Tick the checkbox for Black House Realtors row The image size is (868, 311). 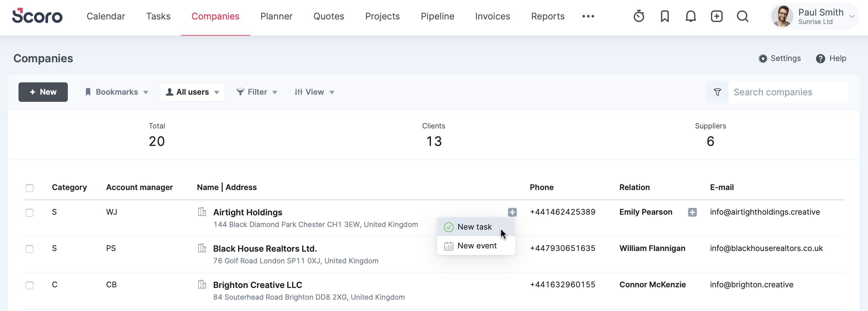coord(30,249)
